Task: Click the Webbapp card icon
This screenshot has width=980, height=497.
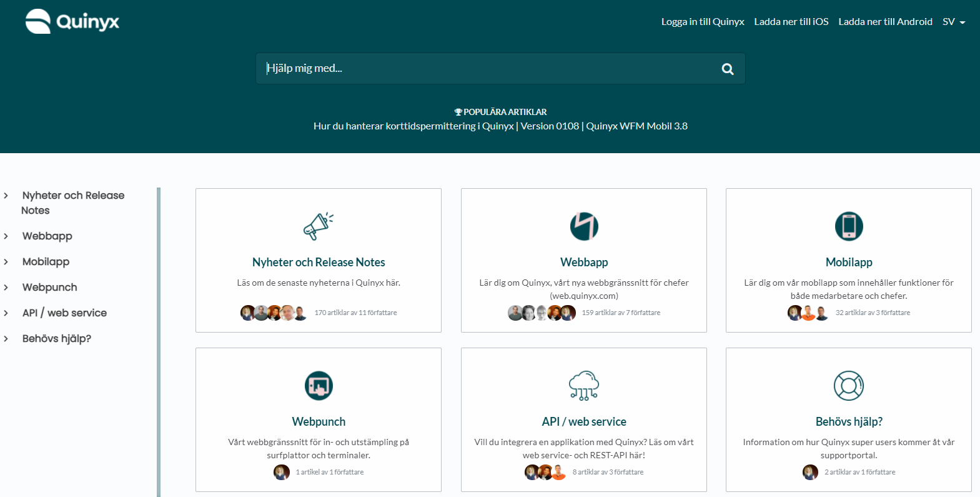Action: click(584, 226)
